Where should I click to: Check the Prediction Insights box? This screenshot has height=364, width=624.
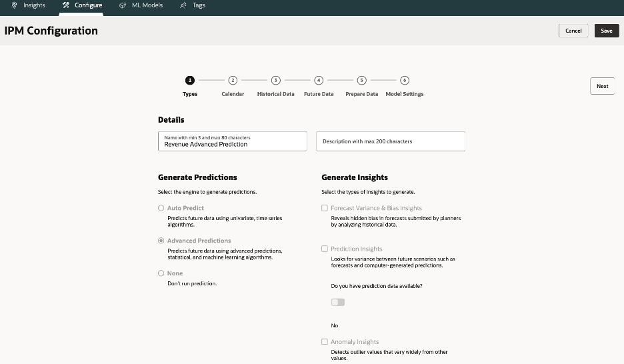point(325,249)
